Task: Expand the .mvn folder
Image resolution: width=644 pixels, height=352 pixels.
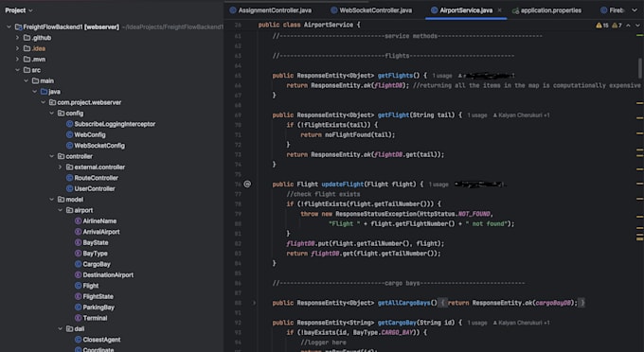Action: (x=17, y=59)
